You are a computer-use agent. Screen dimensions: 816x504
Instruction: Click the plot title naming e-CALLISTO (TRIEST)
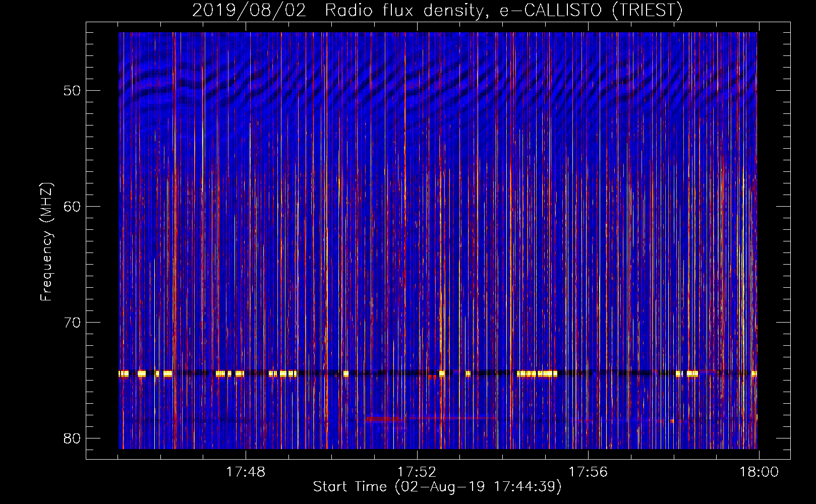coord(437,11)
